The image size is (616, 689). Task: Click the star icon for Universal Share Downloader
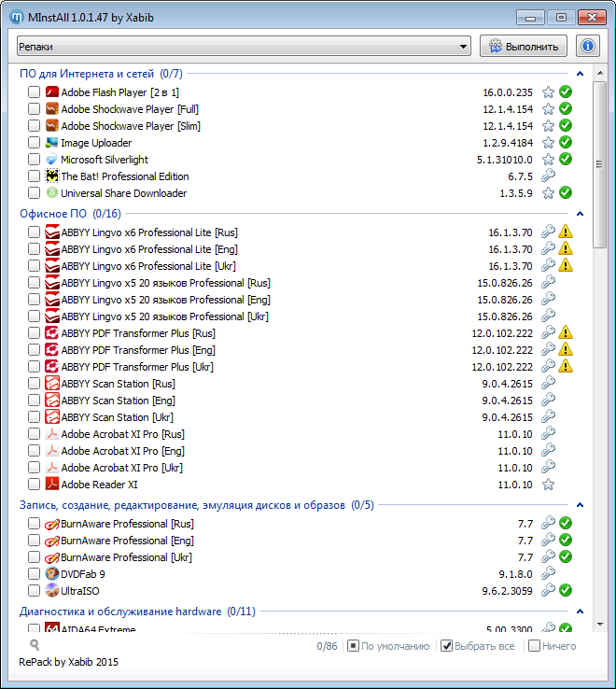point(548,193)
